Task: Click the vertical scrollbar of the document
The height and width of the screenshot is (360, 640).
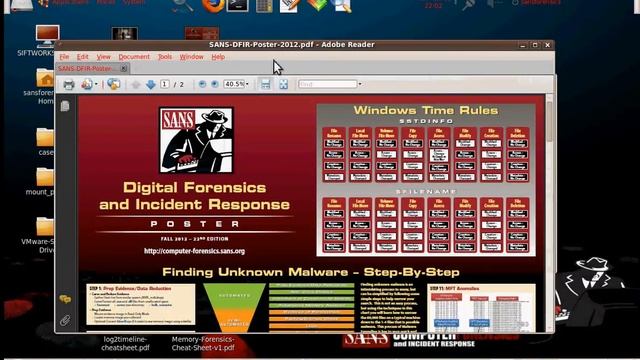Action: 549,212
